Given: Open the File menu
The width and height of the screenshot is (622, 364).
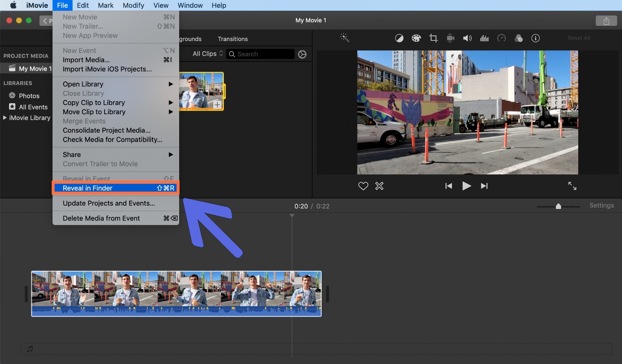Looking at the screenshot, I should (62, 5).
